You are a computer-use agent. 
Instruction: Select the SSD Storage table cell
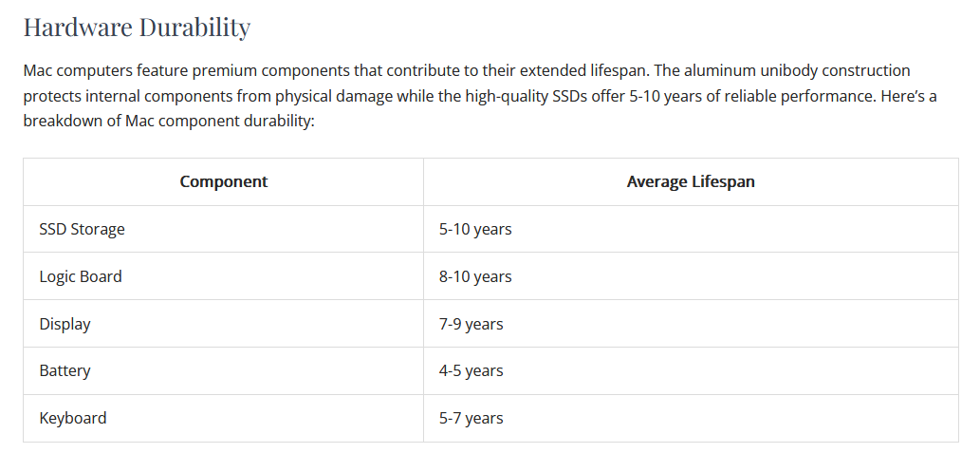[x=82, y=229]
